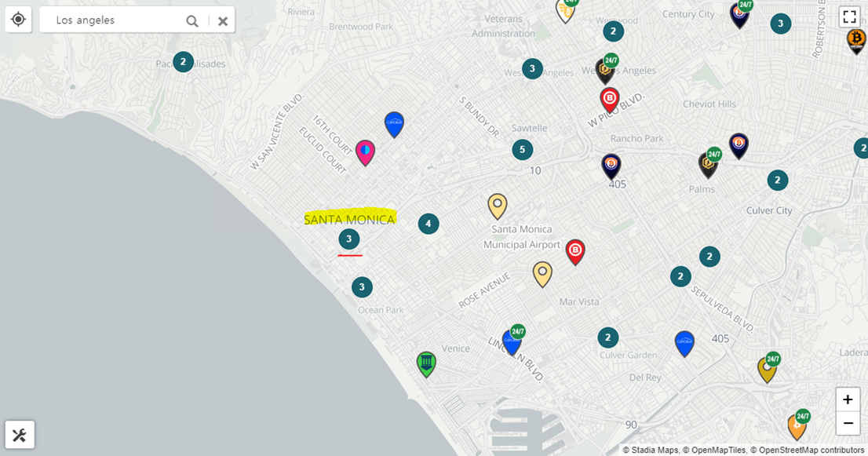The image size is (868, 456).
Task: Open the tools wrench-and-screwdriver button
Action: (x=20, y=435)
